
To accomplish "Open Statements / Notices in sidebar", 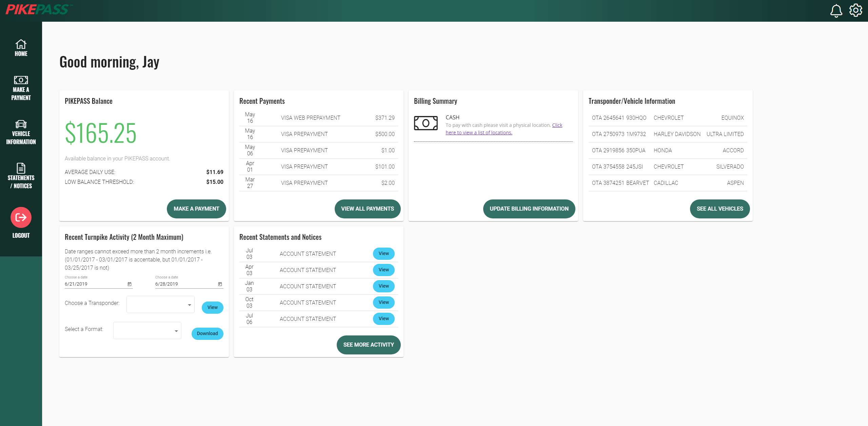I will tap(21, 176).
